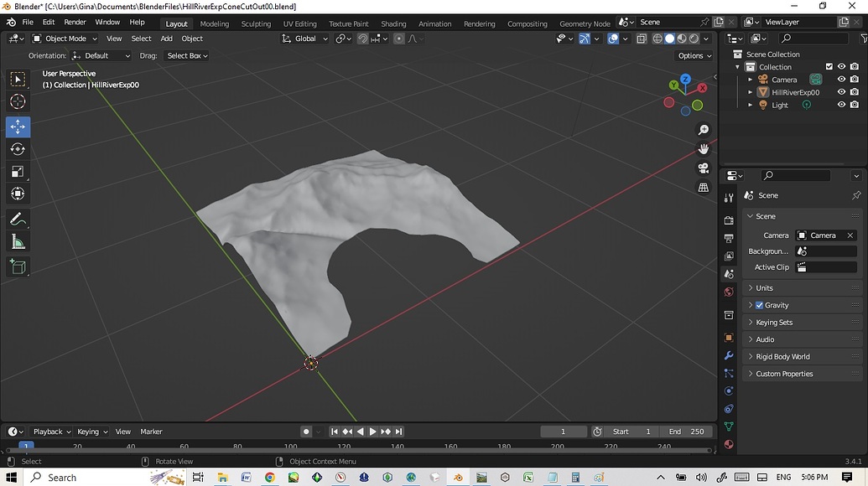Open World properties tab

(729, 292)
